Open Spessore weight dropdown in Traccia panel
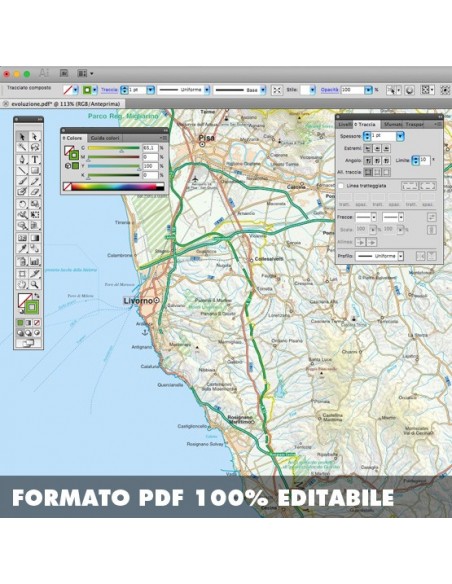Viewport: 452px width, 584px height. [x=400, y=136]
